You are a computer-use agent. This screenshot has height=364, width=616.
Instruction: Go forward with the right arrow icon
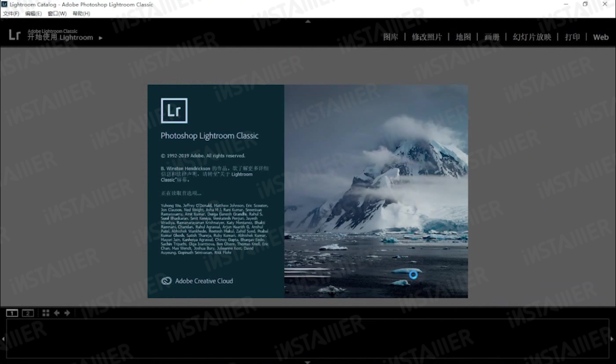coord(67,313)
